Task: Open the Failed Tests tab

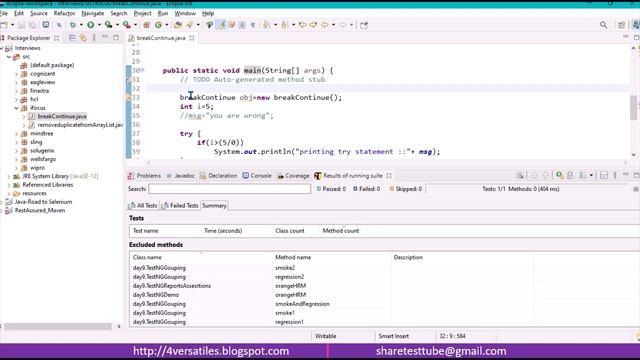Action: (x=180, y=206)
